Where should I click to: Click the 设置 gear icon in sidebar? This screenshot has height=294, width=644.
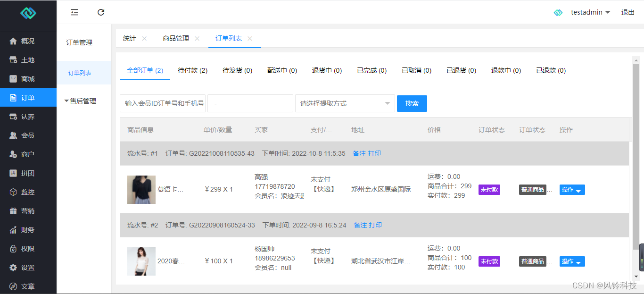coord(13,268)
